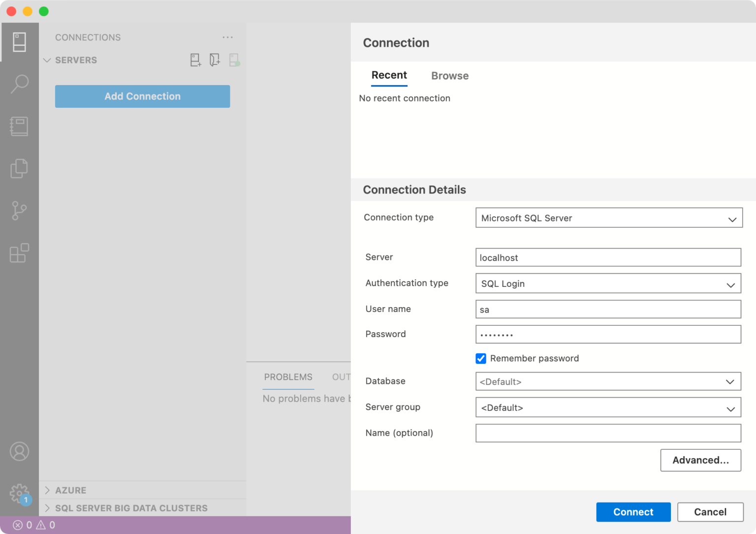Switch to the Browse tab
This screenshot has width=756, height=534.
(449, 75)
